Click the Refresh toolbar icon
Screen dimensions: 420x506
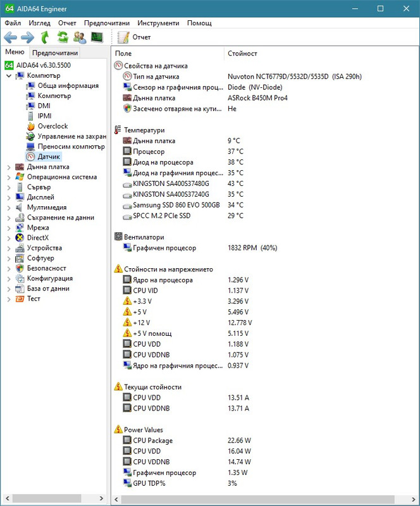(x=63, y=37)
